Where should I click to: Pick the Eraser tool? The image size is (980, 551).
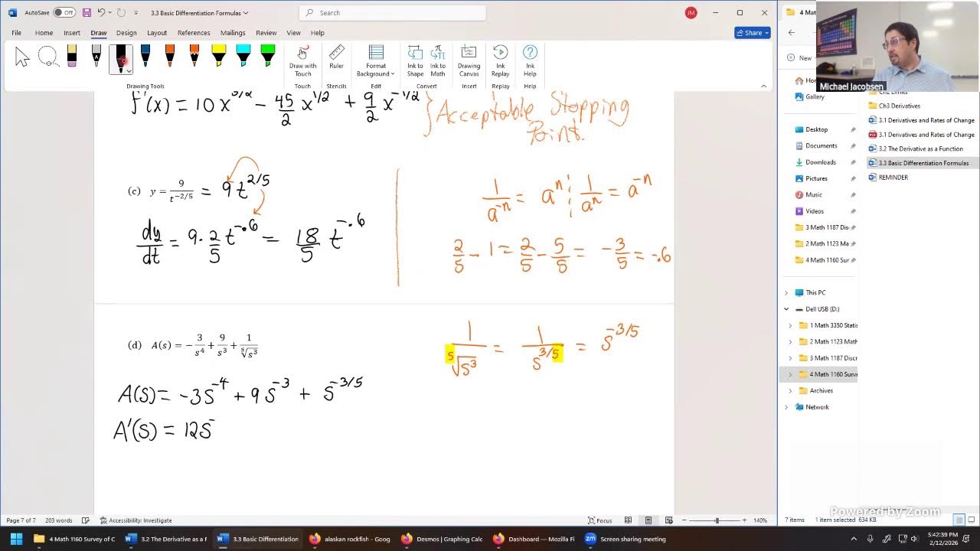pyautogui.click(x=72, y=57)
